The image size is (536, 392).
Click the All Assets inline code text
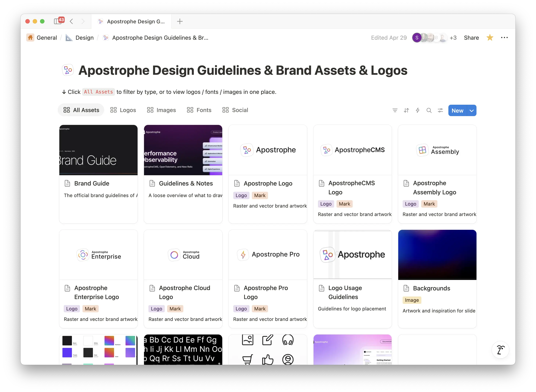click(98, 92)
